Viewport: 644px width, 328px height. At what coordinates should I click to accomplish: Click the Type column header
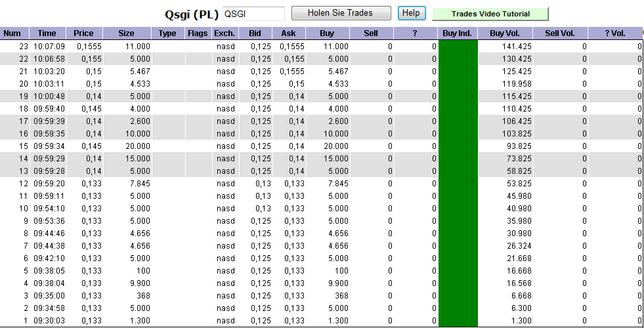(x=167, y=33)
